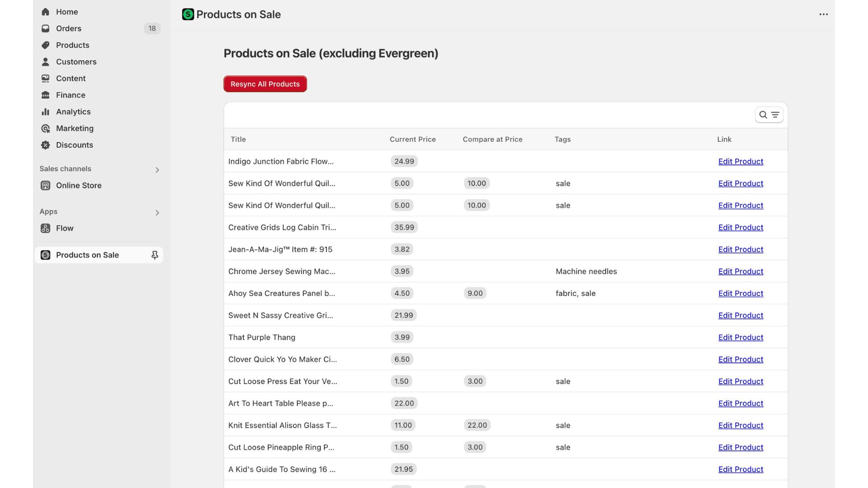Screen dimensions: 868x488
Task: Open Online Store sales channel
Action: [x=99, y=186]
